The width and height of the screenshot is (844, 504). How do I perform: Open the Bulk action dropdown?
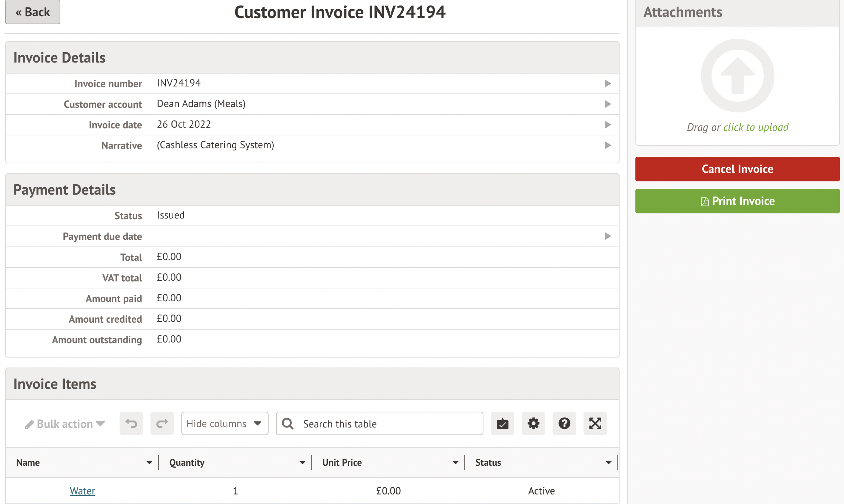[x=65, y=424]
